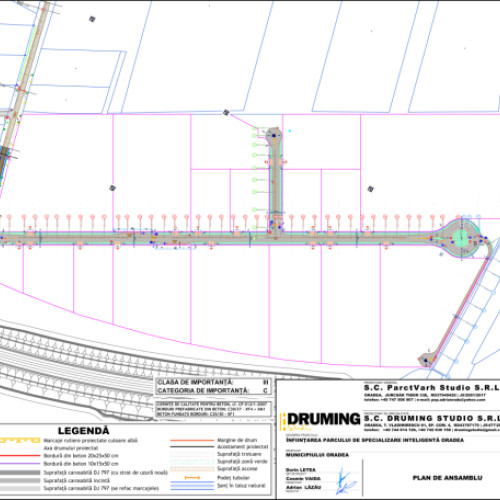Click the 'CLASA DE IMPORTANȚĂ' label
This screenshot has height=500, width=500.
pyautogui.click(x=195, y=382)
